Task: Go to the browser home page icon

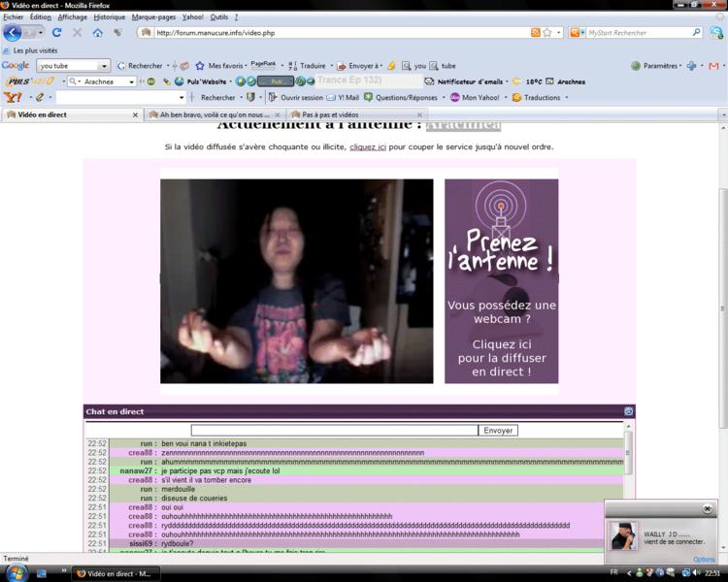Action: click(x=97, y=32)
